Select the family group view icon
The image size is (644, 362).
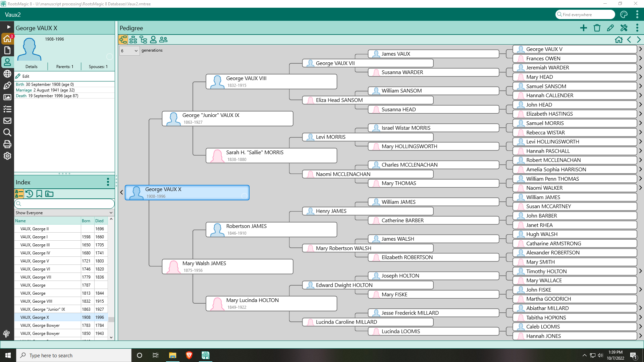pos(133,40)
